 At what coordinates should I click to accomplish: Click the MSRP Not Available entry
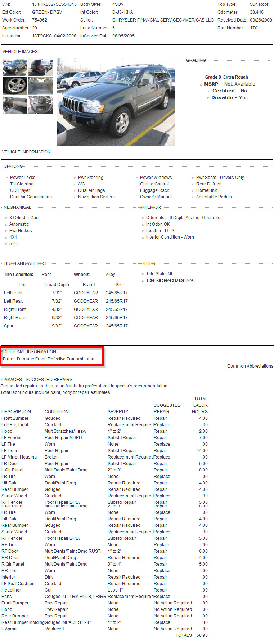pyautogui.click(x=230, y=84)
